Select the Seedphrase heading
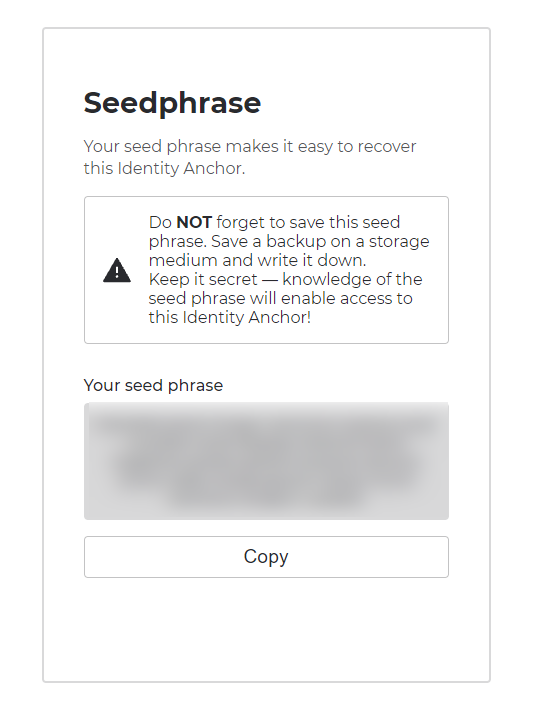Screen dimensions: 552x710 pyautogui.click(x=172, y=103)
